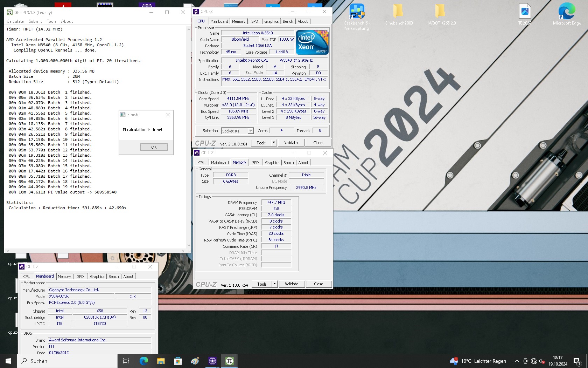Select Graphics tab in Mainboard CPU-Z window
The width and height of the screenshot is (588, 368).
point(97,277)
